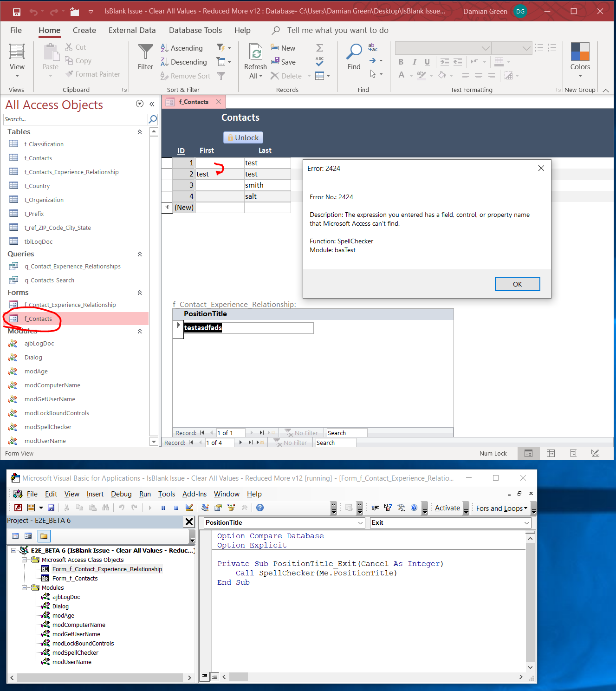Switch to Form View in status bar

point(529,453)
